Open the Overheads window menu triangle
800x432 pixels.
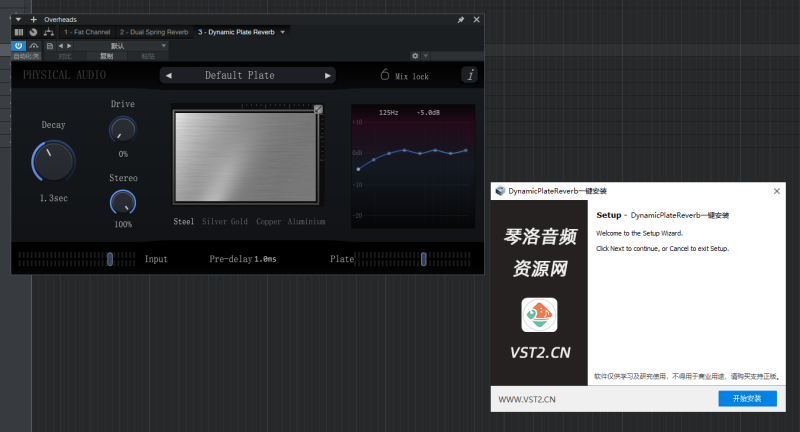(18, 19)
